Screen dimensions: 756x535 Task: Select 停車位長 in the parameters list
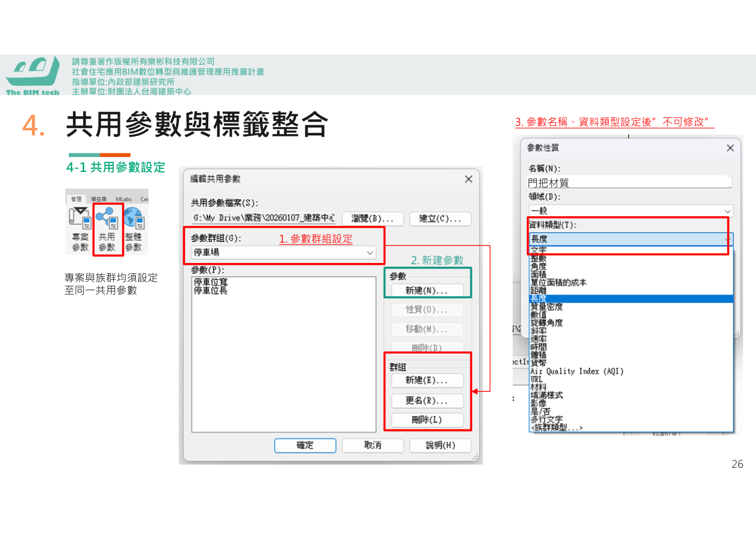click(x=210, y=291)
